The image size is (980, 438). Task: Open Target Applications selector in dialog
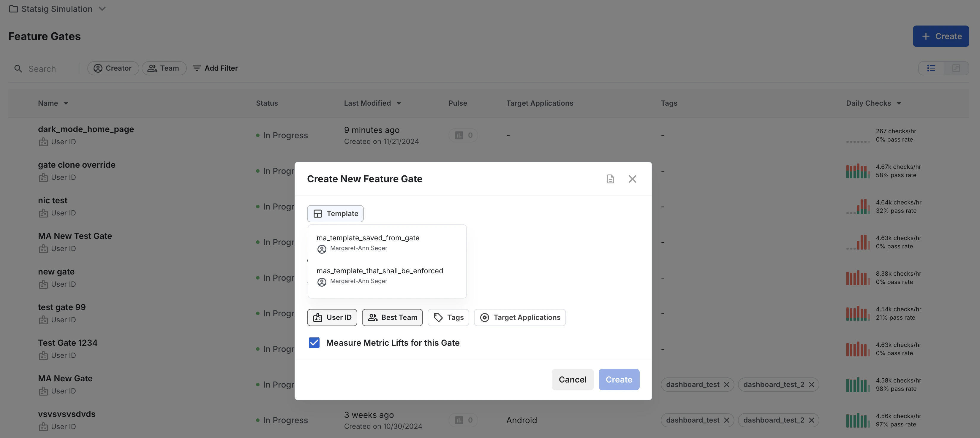click(520, 317)
